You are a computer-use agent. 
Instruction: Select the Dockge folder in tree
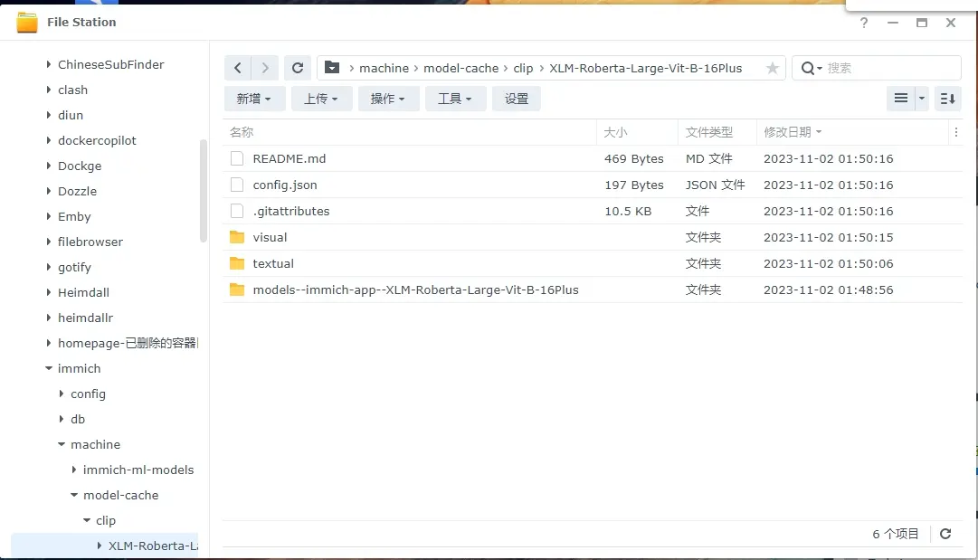coord(80,166)
